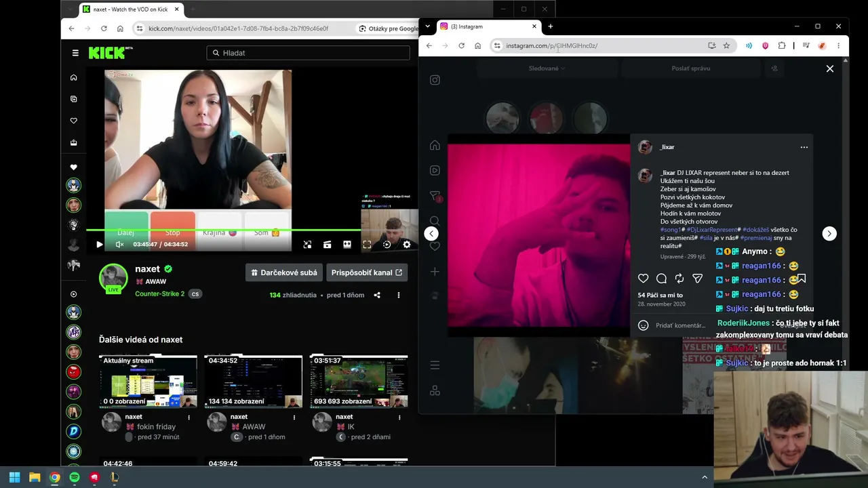Open a new tab in Instagram window
Image resolution: width=868 pixels, height=488 pixels.
[x=550, y=26]
